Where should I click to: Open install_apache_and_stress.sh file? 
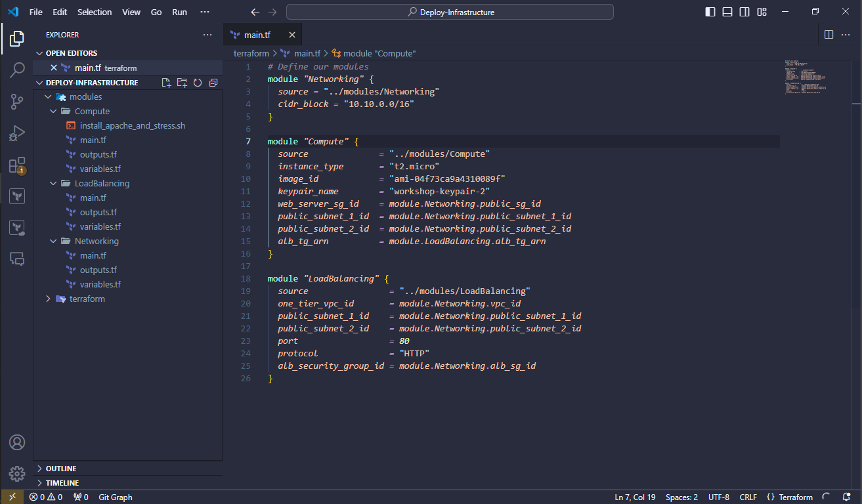pyautogui.click(x=127, y=125)
